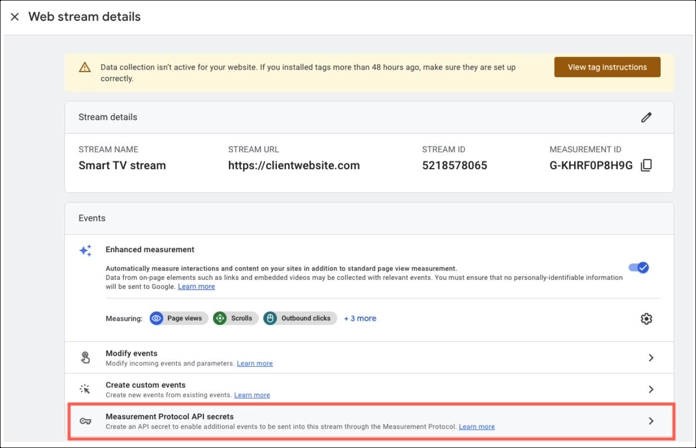Viewport: 696px width, 448px height.
Task: Expand the '+ 3 more' measurements
Action: [360, 318]
